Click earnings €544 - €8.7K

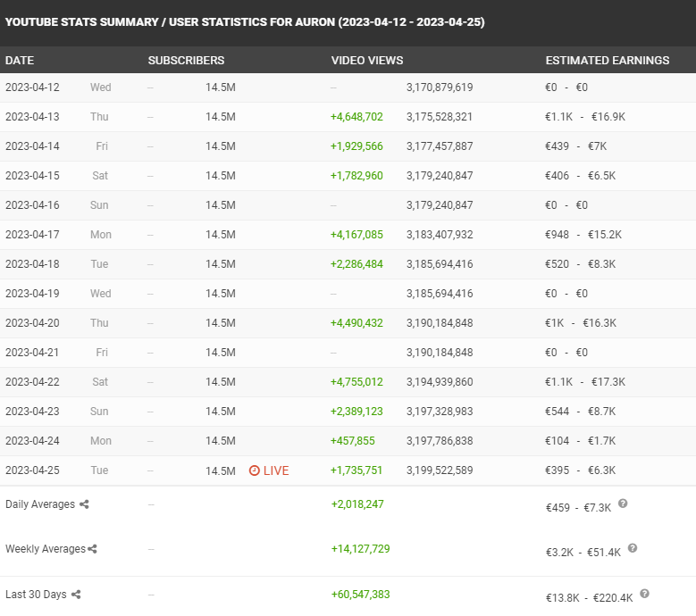pyautogui.click(x=580, y=412)
